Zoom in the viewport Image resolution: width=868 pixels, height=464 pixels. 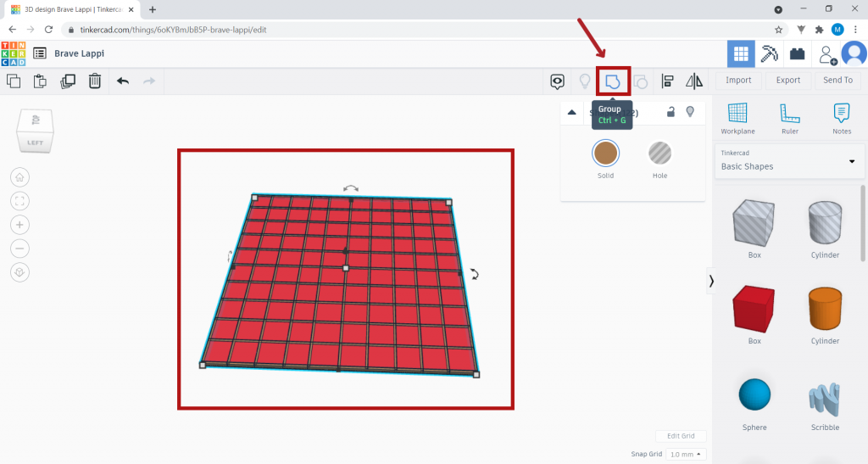[x=19, y=225]
